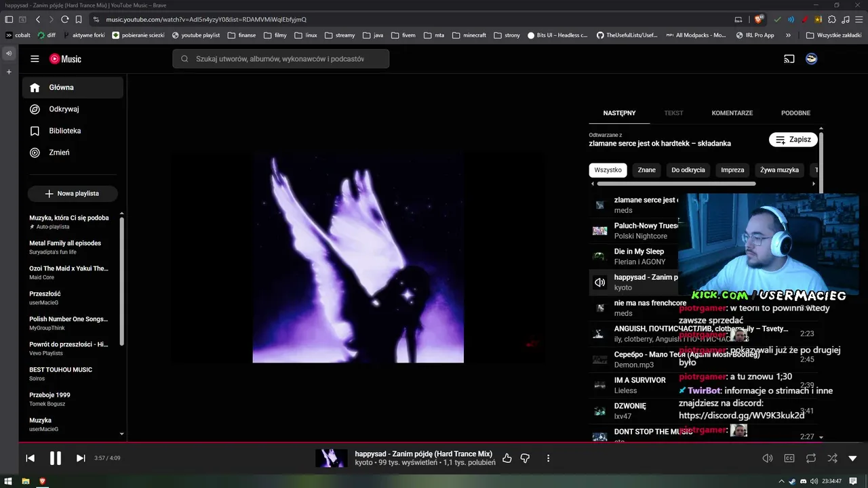
Task: Open Odkrywaj explore section
Action: click(73, 109)
